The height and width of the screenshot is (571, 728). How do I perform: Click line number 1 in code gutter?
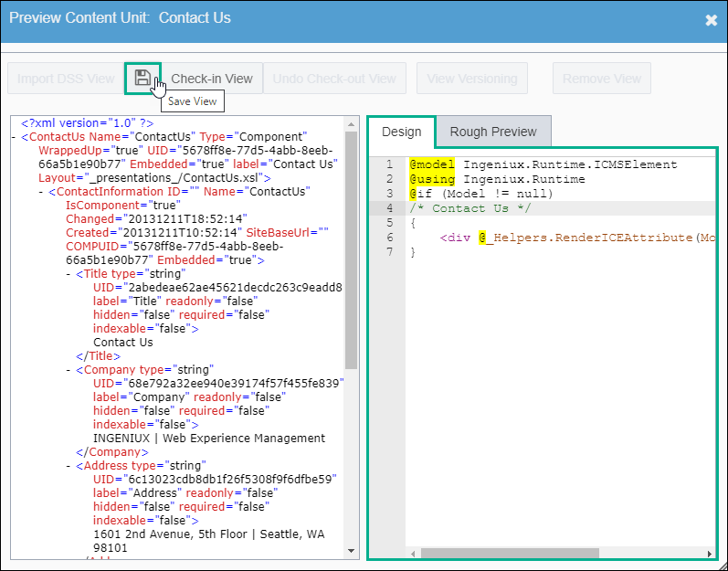click(389, 164)
